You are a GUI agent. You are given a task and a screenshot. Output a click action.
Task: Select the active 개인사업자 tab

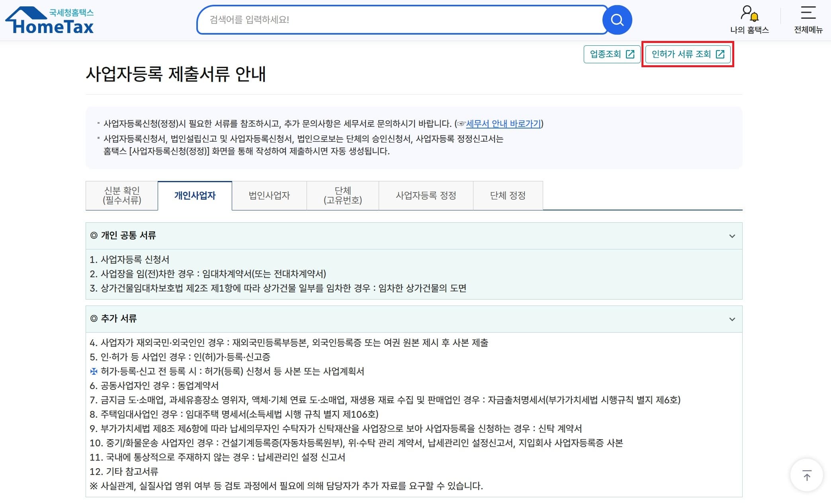point(195,195)
